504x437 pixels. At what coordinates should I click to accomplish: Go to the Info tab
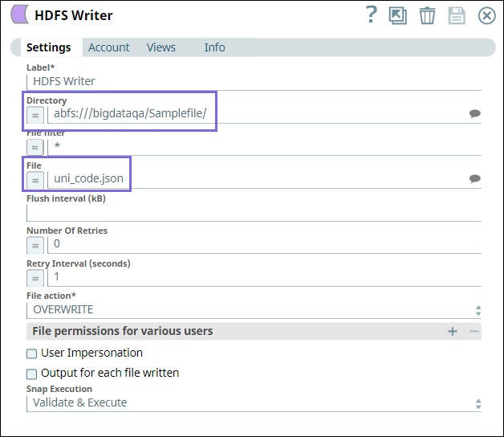click(x=214, y=47)
